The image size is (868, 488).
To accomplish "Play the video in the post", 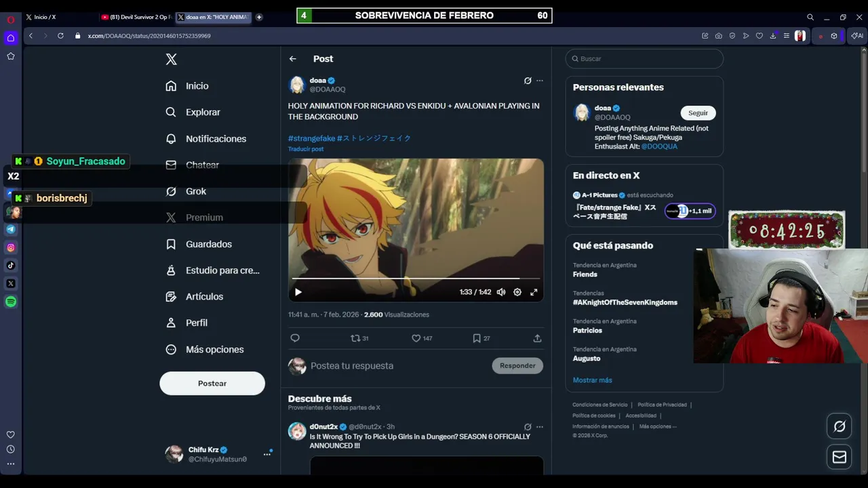I will point(298,292).
